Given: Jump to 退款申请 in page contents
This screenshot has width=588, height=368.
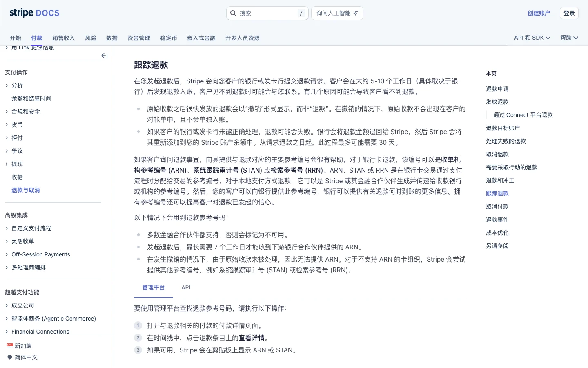Looking at the screenshot, I should coord(497,89).
